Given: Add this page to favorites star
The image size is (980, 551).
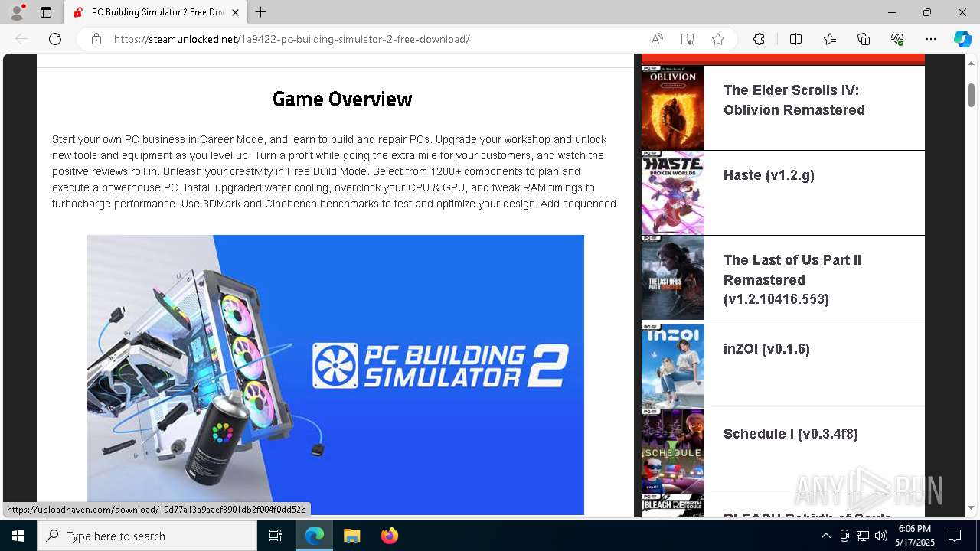Looking at the screenshot, I should [x=718, y=39].
